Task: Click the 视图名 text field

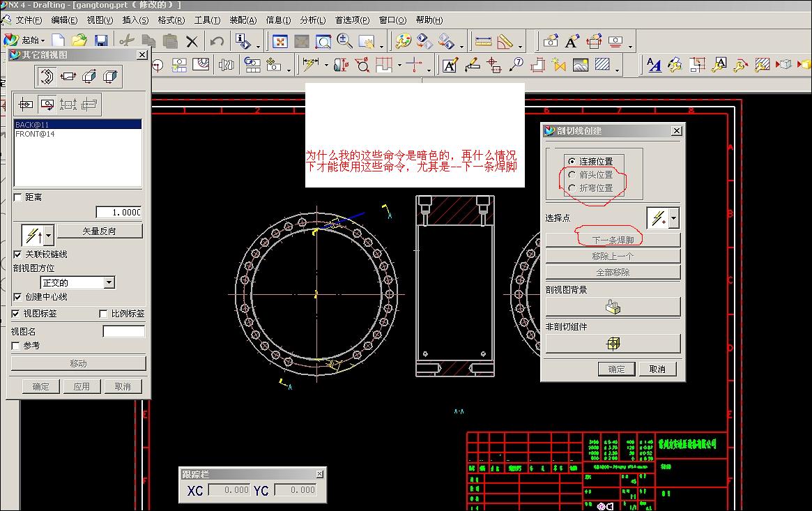Action: coord(124,331)
